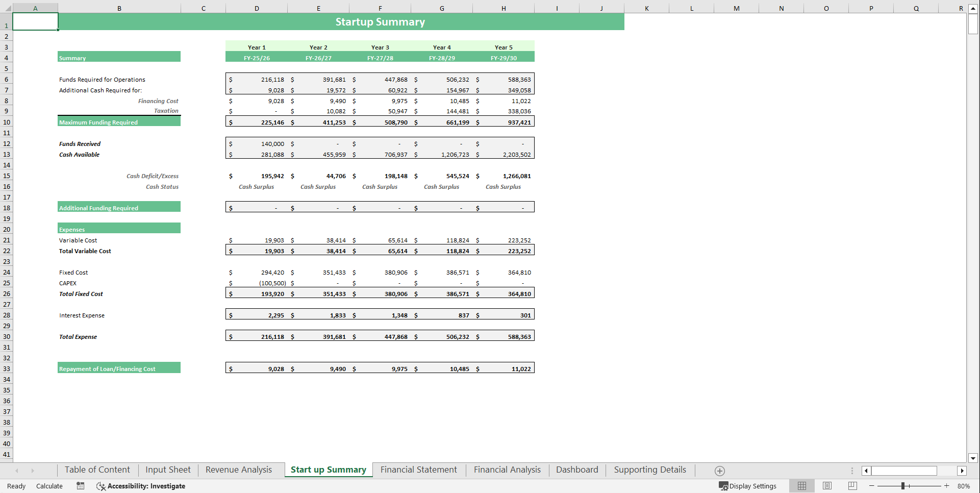Open the Dashboard sheet
The height and width of the screenshot is (493, 980).
[x=577, y=470]
